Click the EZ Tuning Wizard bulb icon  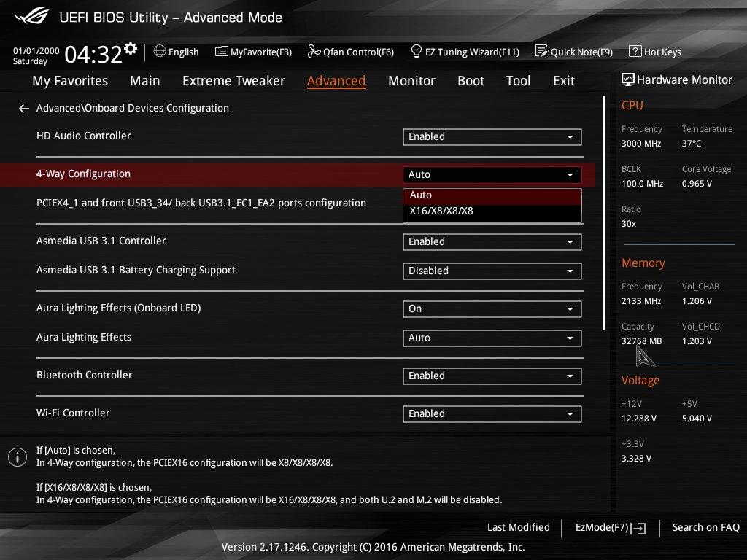click(417, 51)
